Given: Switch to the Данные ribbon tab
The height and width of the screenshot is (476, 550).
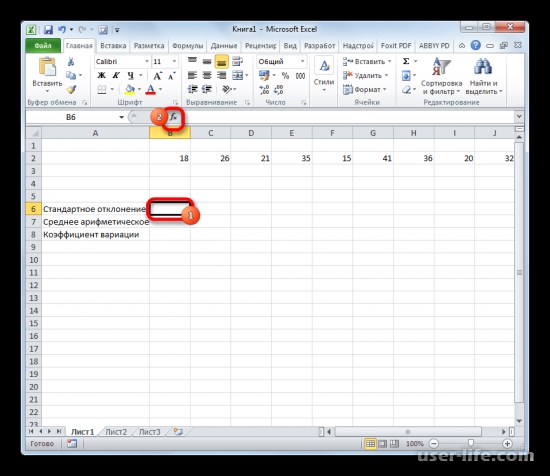Looking at the screenshot, I should pyautogui.click(x=224, y=46).
